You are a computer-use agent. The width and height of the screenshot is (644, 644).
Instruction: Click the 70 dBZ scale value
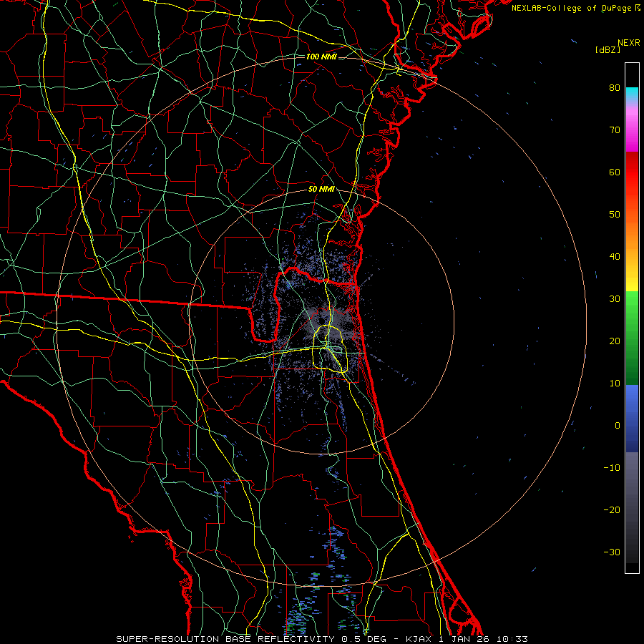[615, 130]
